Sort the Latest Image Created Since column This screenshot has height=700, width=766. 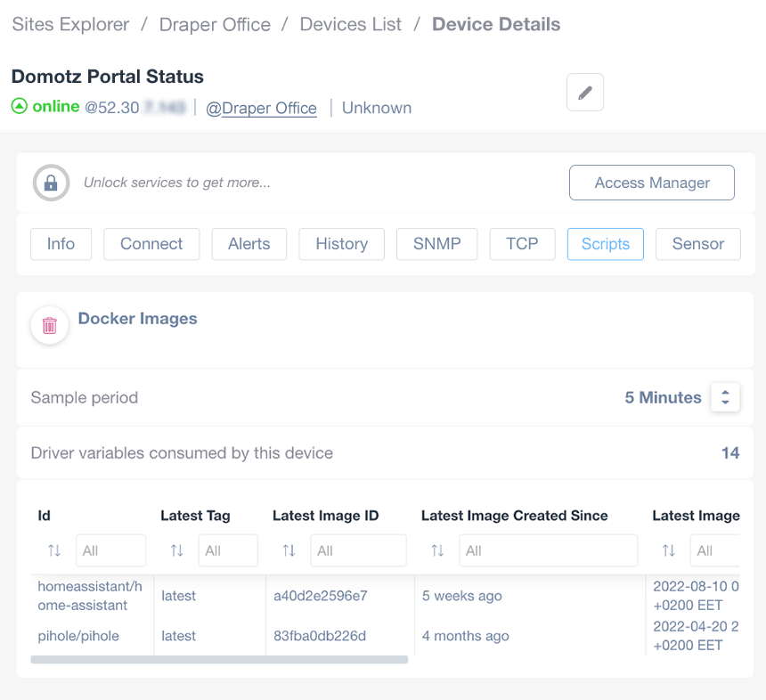tap(437, 550)
